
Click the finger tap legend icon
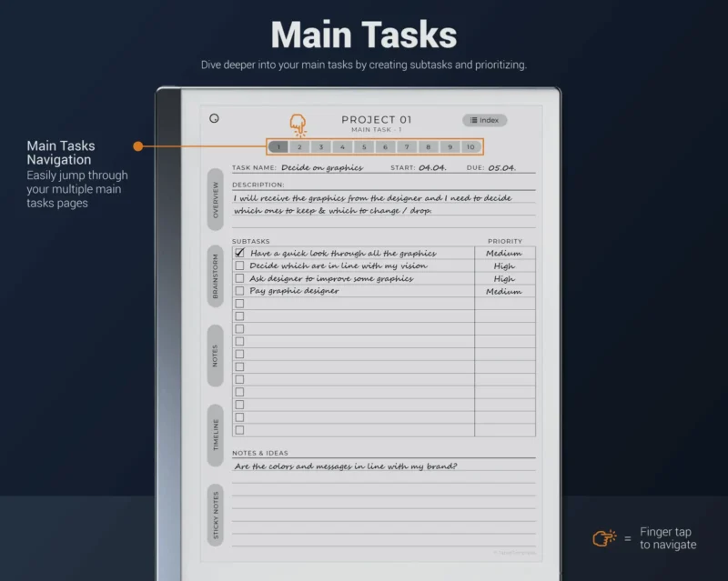coord(604,538)
